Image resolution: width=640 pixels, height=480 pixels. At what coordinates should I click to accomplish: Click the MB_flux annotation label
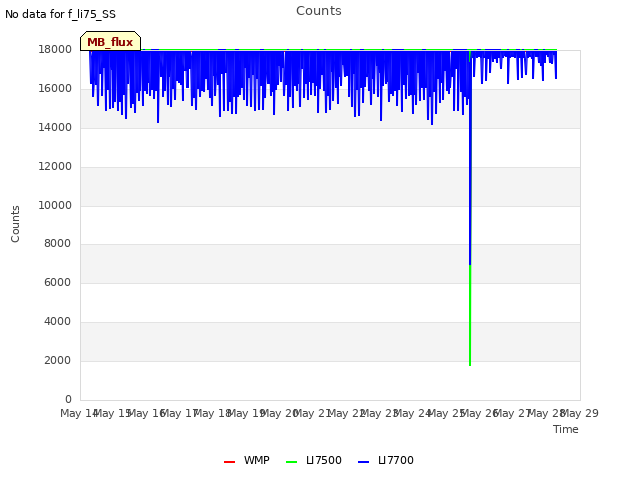[x=110, y=41]
